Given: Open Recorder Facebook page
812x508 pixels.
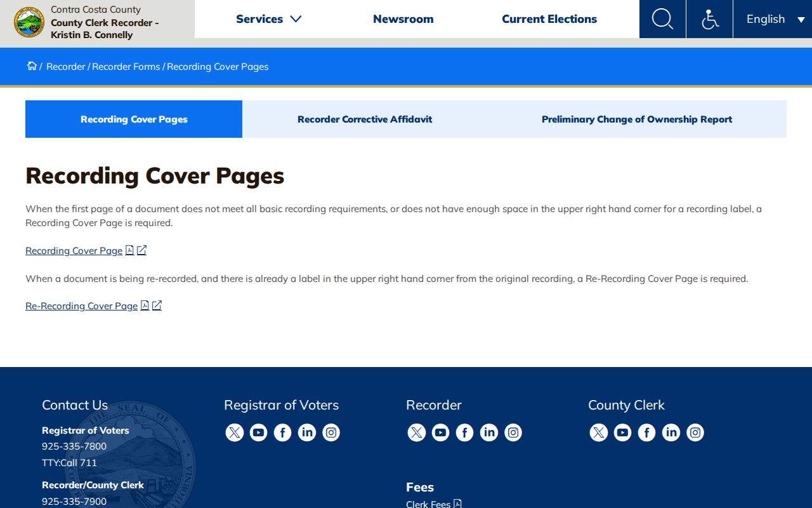Looking at the screenshot, I should [465, 432].
